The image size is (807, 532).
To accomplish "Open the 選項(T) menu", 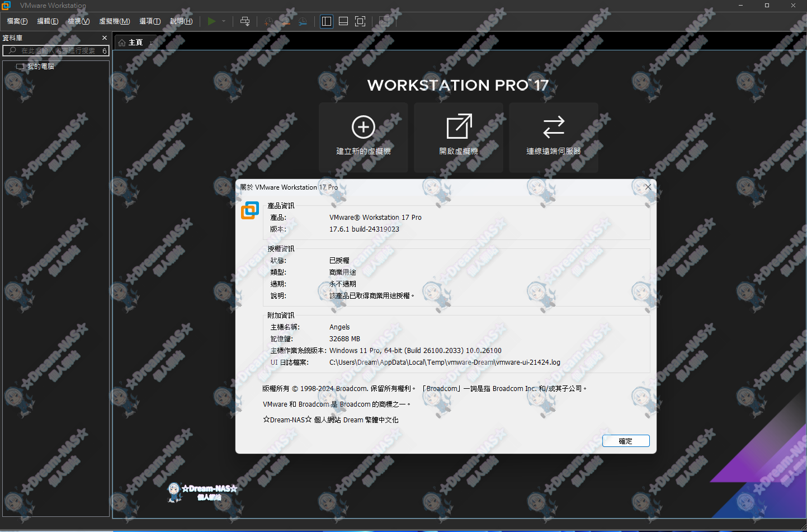I will click(x=150, y=21).
